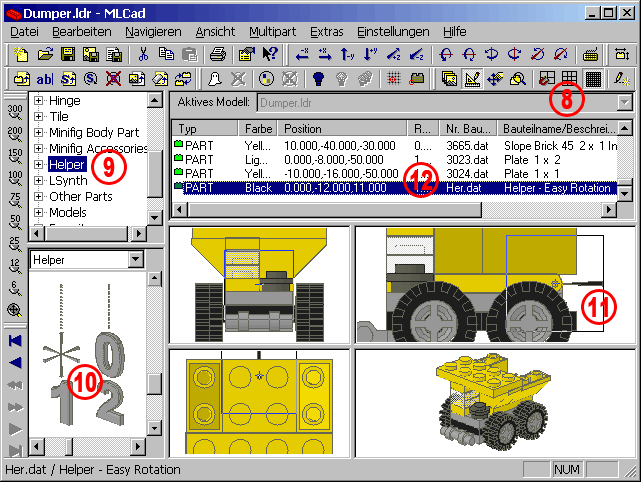Screen dimensions: 641x482
Task: Zoom to fit with the crosshair magnifier
Action: (14, 310)
